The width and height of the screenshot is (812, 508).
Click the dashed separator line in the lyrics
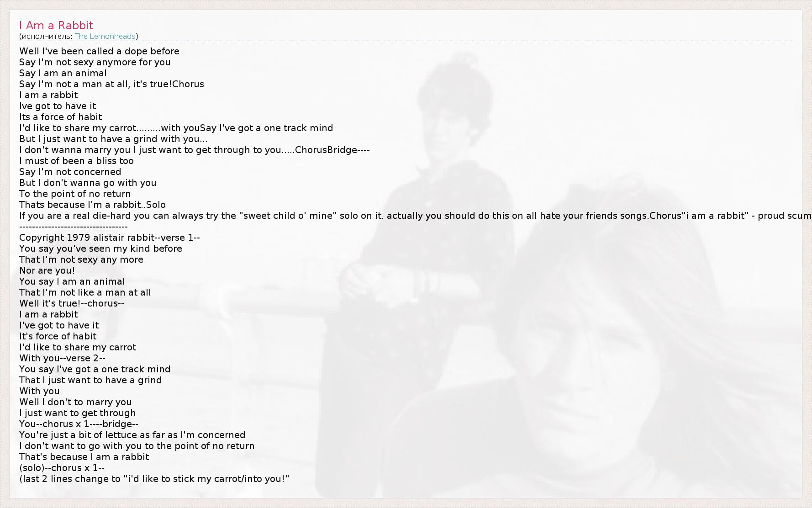click(73, 227)
